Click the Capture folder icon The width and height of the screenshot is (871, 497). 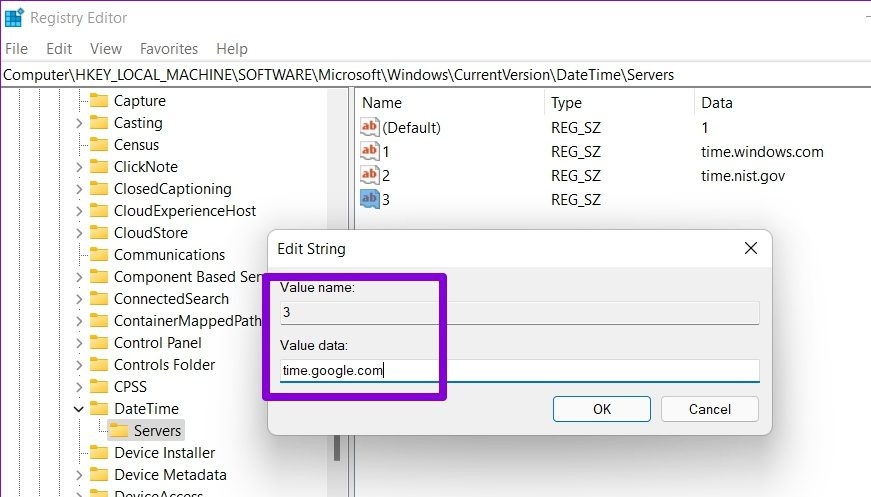[99, 101]
